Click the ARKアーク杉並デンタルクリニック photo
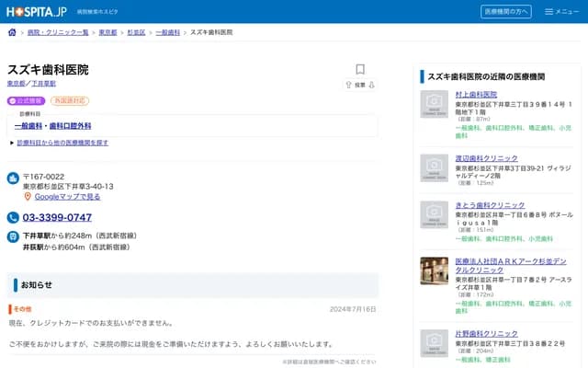This screenshot has height=368, width=588. coord(434,272)
